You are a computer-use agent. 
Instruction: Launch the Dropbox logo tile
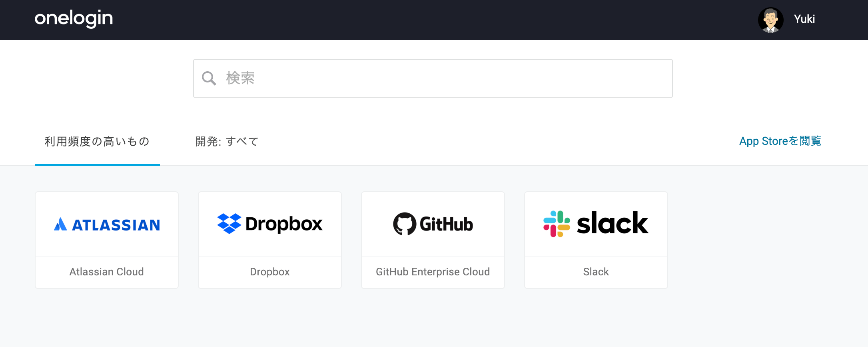point(270,224)
